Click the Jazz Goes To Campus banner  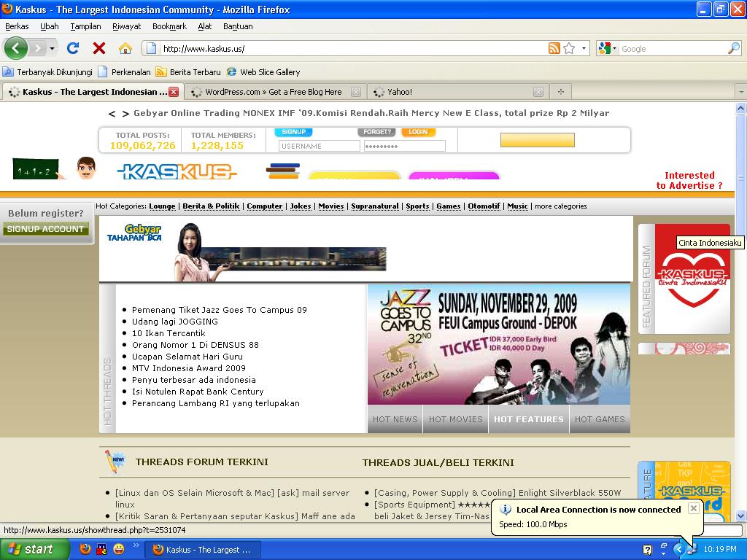(x=499, y=345)
